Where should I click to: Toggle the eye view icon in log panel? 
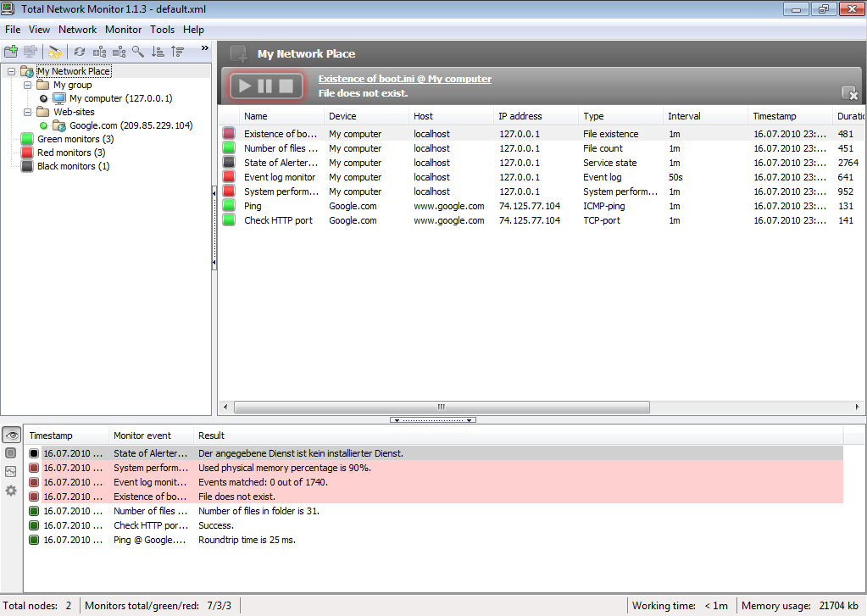[11, 435]
